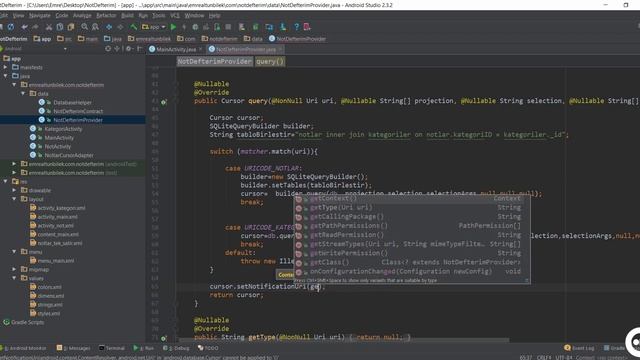Viewport: 640px width, 360px height.
Task: Open the app run configuration dropdown
Action: pyautogui.click(x=153, y=27)
